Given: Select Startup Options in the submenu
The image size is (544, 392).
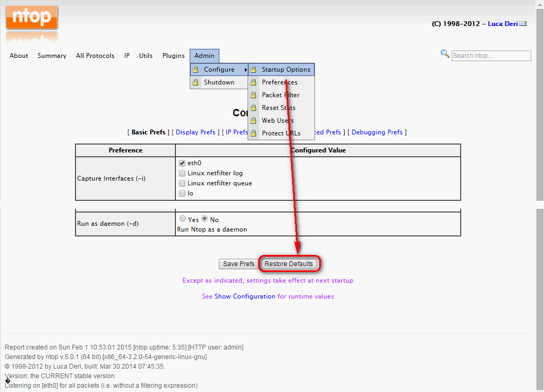Looking at the screenshot, I should point(282,70).
